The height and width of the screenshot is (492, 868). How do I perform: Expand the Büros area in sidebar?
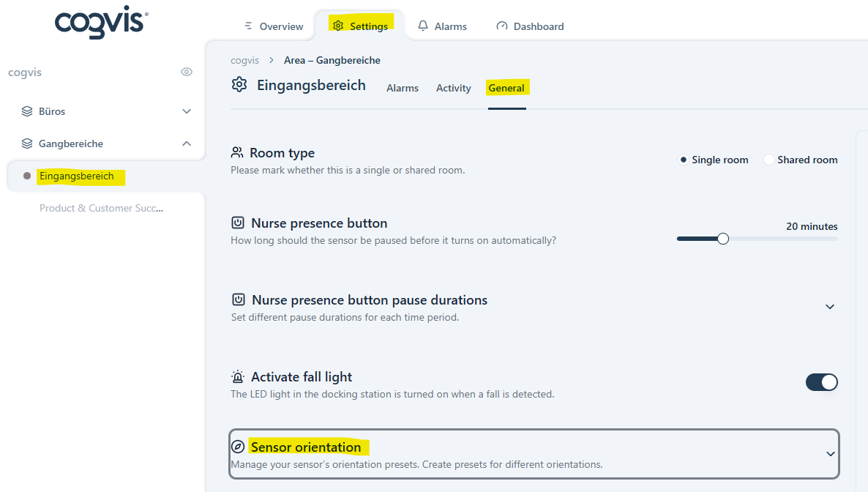tap(187, 111)
